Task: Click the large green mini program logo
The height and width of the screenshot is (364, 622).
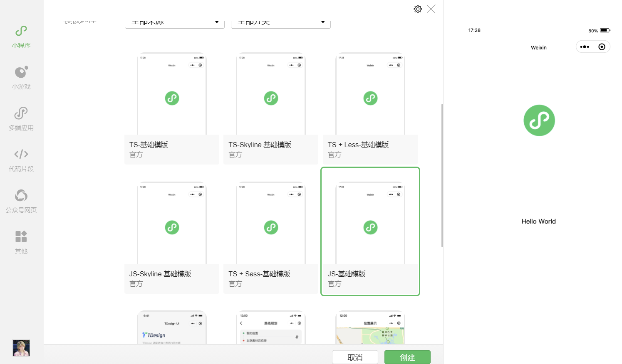Action: click(539, 121)
